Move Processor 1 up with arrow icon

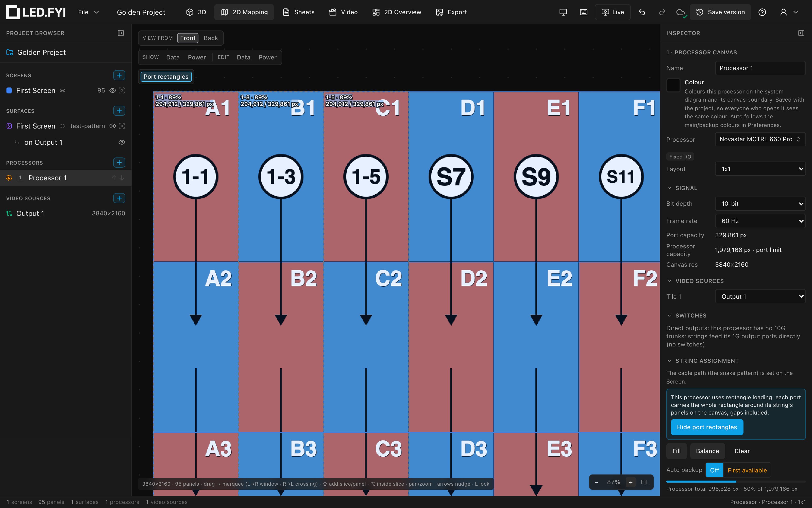tap(114, 178)
